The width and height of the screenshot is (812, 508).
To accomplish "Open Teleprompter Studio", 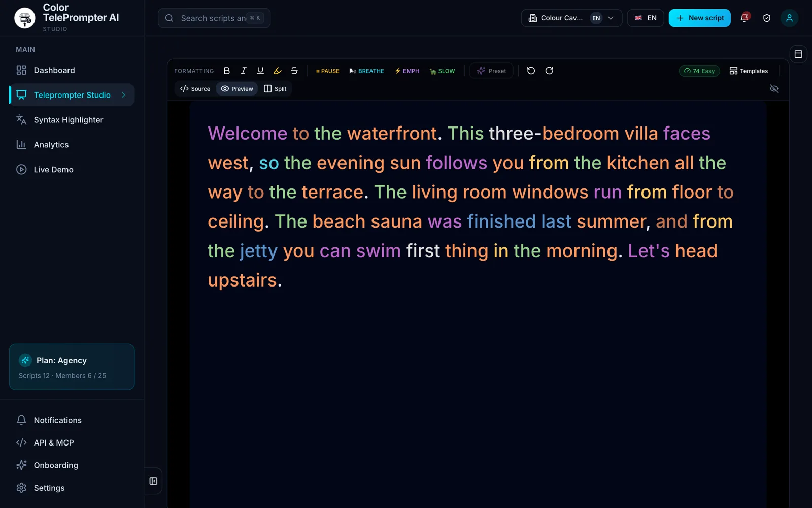I will coord(72,95).
